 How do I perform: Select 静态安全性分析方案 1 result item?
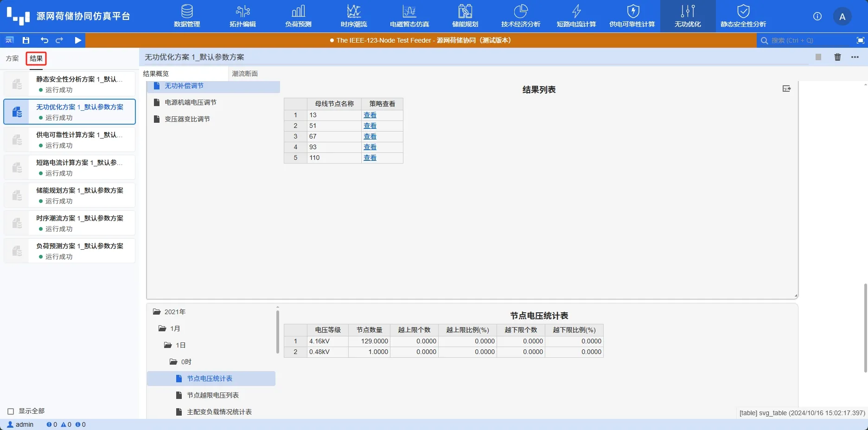70,84
